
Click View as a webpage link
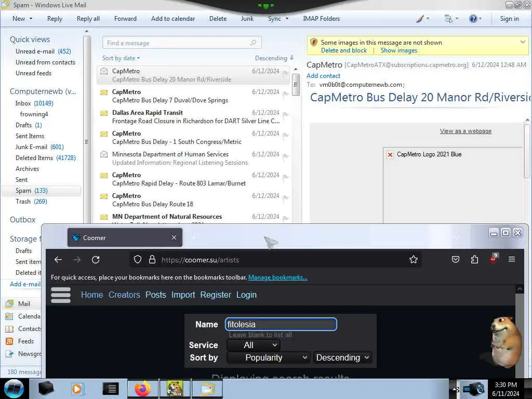[x=465, y=131]
